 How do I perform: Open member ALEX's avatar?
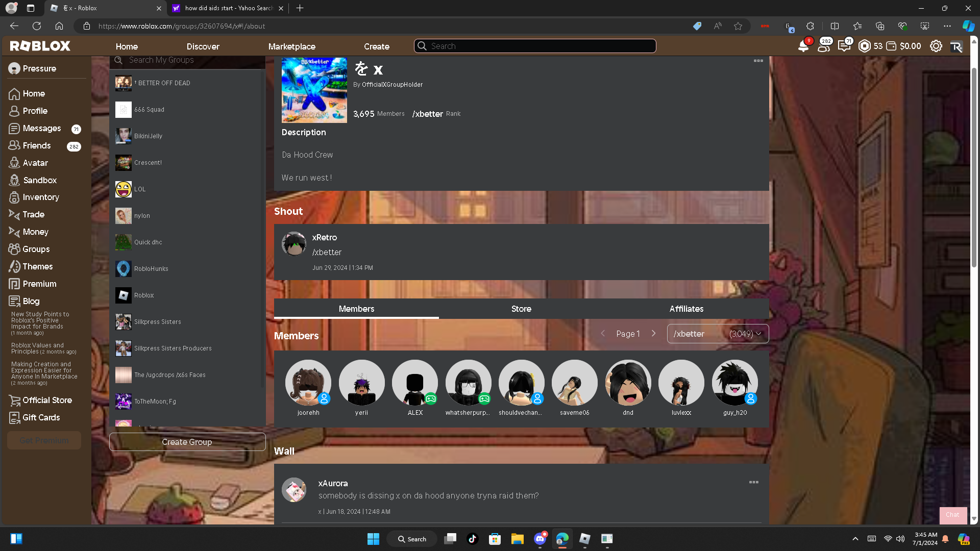tap(415, 383)
